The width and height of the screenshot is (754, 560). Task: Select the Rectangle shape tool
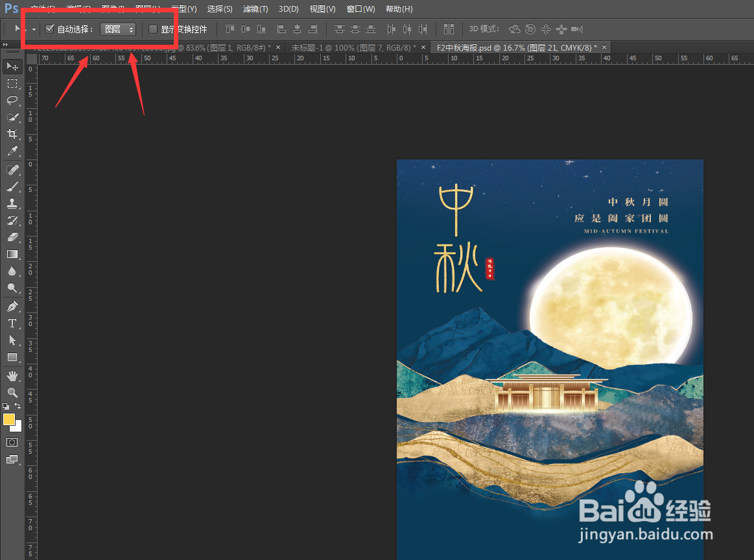pos(12,357)
